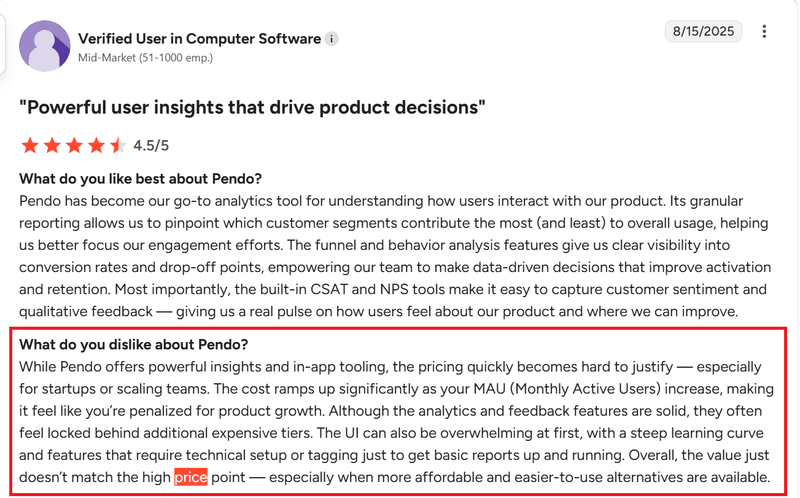800x498 pixels.
Task: Click the second red rating star
Action: 51,146
